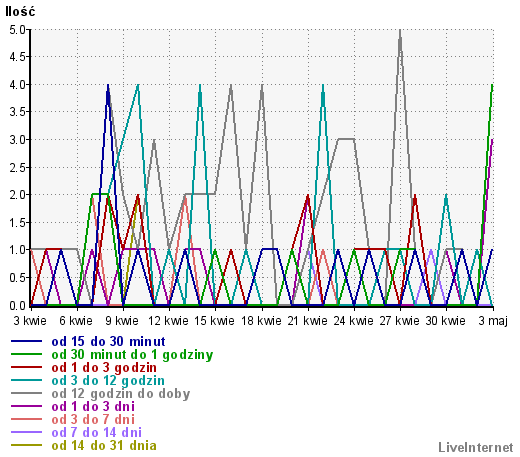This screenshot has height=457, width=520.
Task: Click the 'od 12 godzin do doby' legend label
Action: (121, 394)
